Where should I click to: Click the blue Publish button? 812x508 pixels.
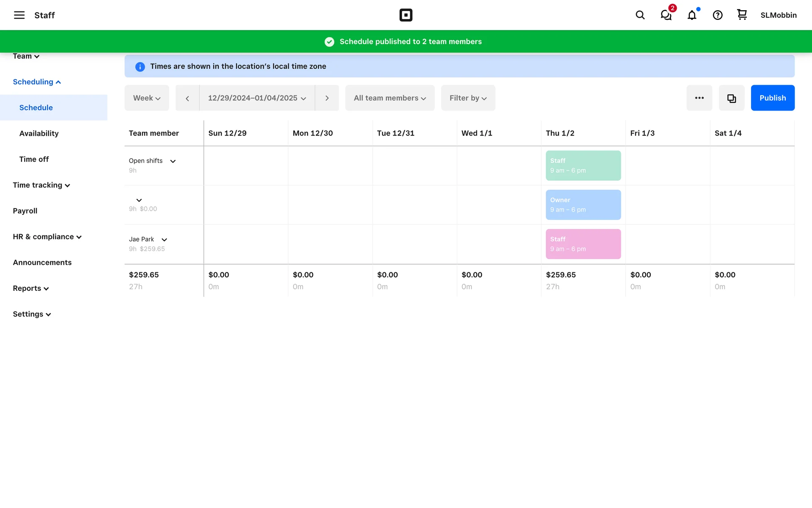tap(772, 98)
